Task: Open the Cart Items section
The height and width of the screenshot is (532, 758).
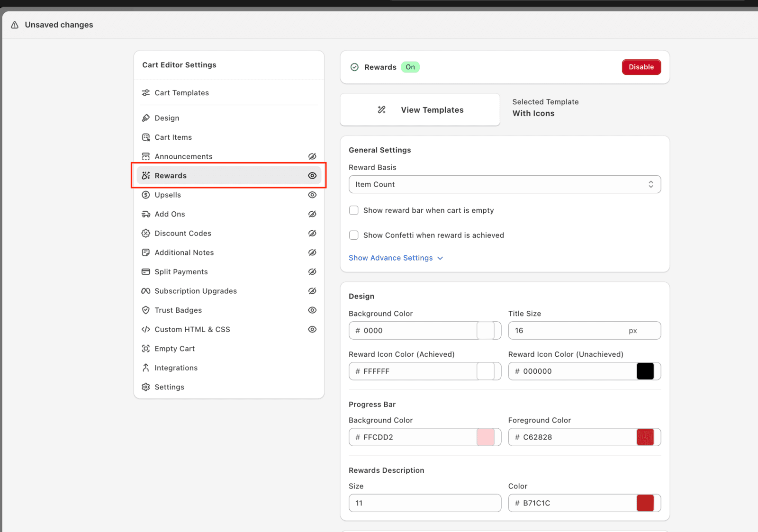Action: [229, 137]
